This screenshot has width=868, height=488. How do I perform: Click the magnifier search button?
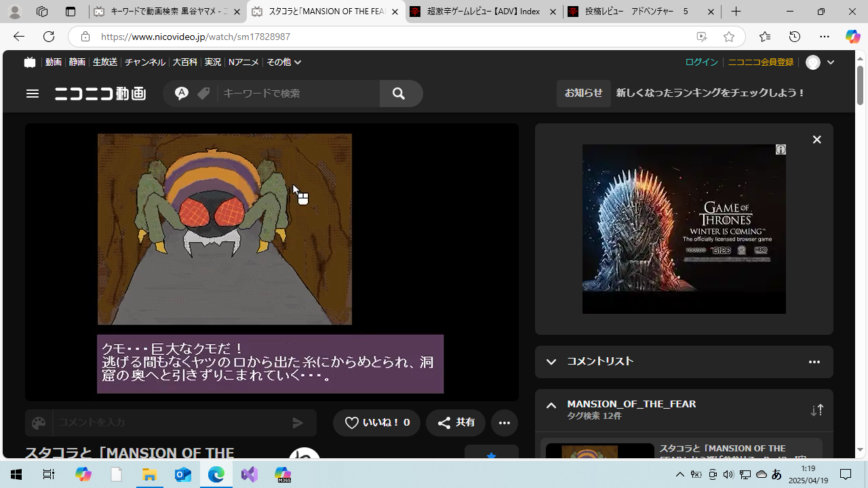(x=399, y=94)
